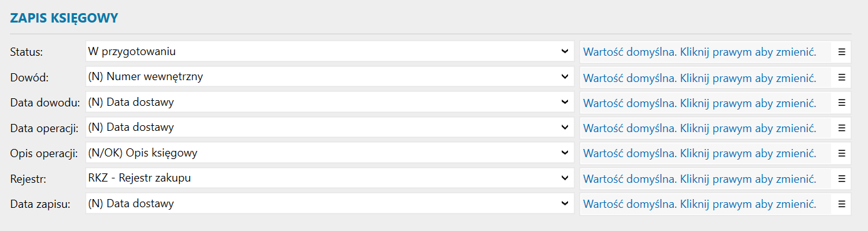Image resolution: width=868 pixels, height=231 pixels.
Task: Open hamburger menu in Dowód row
Action: tap(842, 77)
